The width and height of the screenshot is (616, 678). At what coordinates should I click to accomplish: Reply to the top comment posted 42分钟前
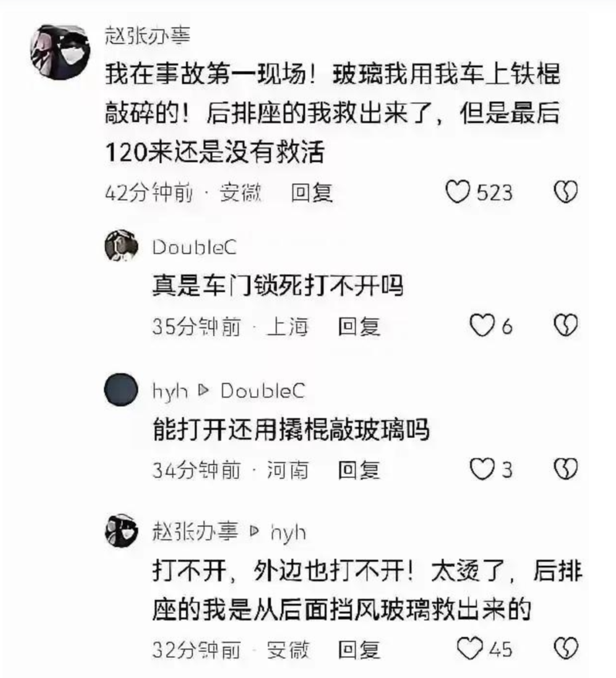click(x=311, y=193)
